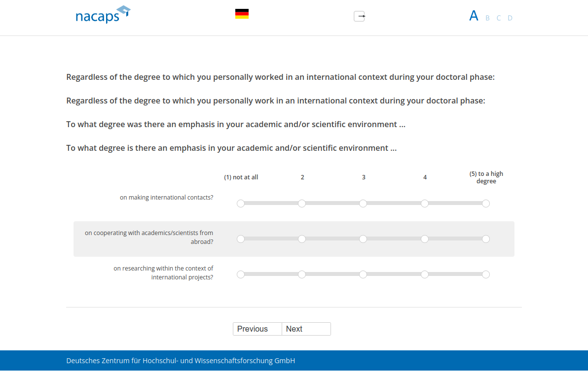Select font size option B
This screenshot has width=588, height=375.
tap(487, 18)
